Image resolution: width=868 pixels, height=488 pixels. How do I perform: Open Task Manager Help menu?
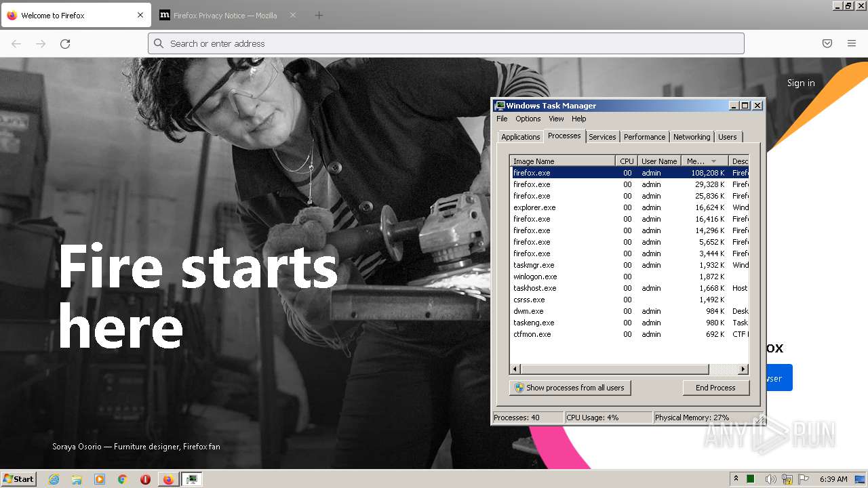(x=578, y=119)
